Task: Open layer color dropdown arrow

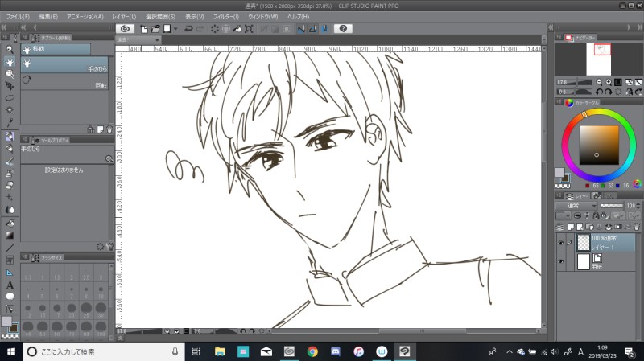Action: (x=568, y=215)
